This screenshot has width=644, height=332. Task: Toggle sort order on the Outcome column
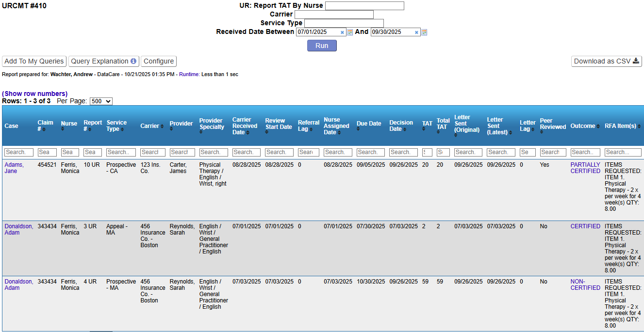[598, 126]
